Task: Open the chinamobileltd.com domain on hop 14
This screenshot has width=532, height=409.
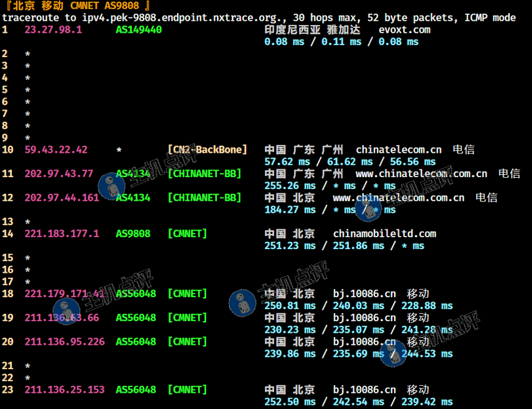Action: tap(384, 234)
